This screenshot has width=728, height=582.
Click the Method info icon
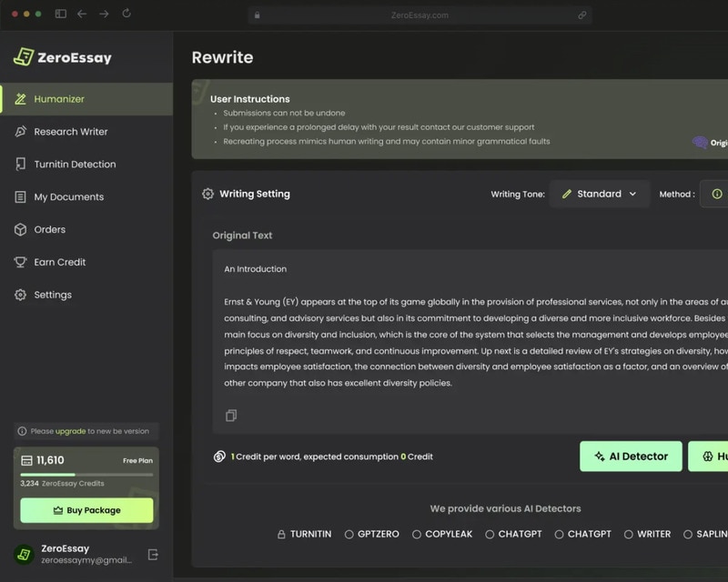717,194
